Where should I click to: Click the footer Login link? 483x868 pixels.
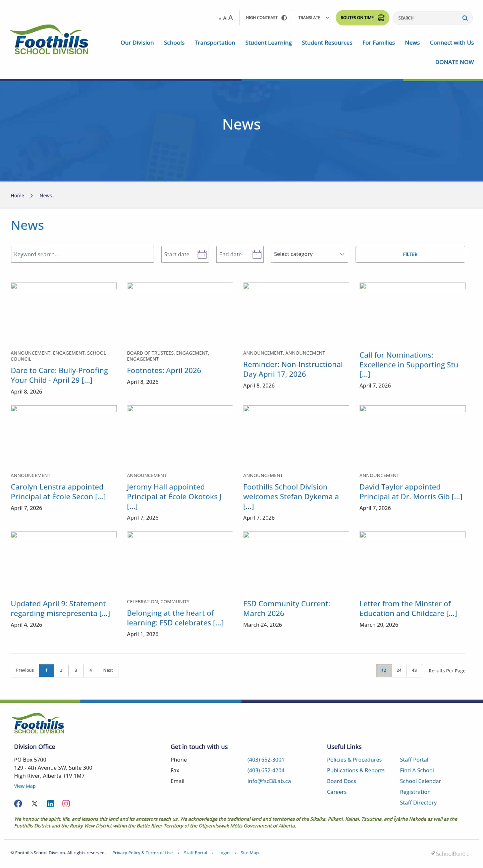[x=224, y=853]
